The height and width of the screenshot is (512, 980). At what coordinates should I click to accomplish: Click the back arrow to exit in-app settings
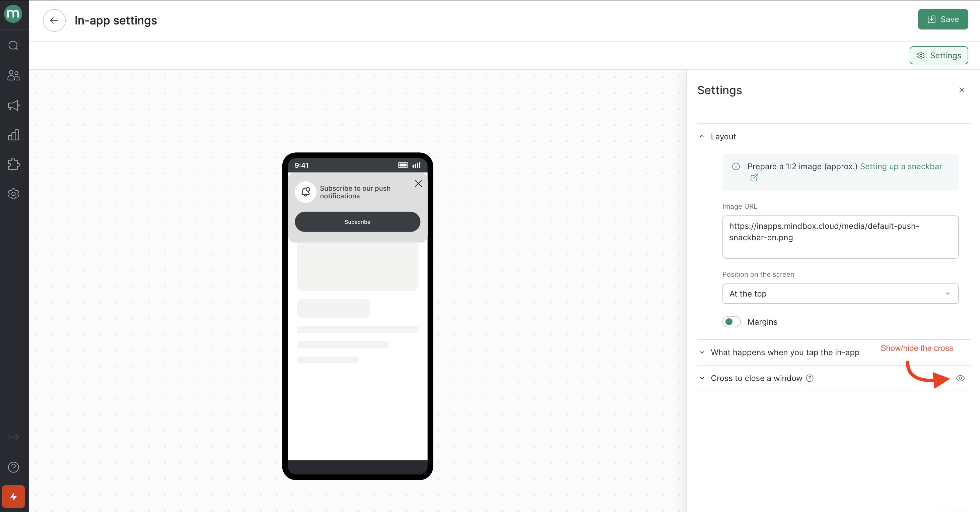tap(55, 20)
